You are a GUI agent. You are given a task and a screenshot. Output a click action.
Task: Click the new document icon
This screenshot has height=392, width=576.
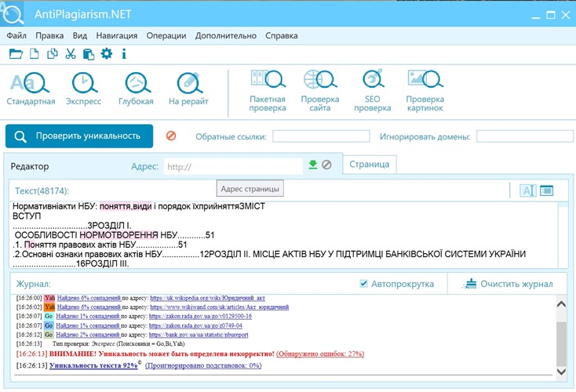pyautogui.click(x=35, y=54)
